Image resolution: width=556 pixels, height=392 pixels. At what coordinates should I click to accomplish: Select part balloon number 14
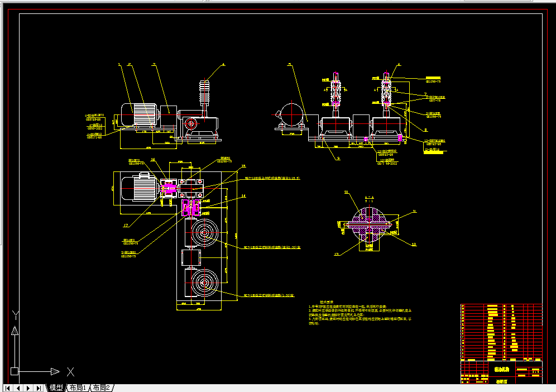[243, 195]
